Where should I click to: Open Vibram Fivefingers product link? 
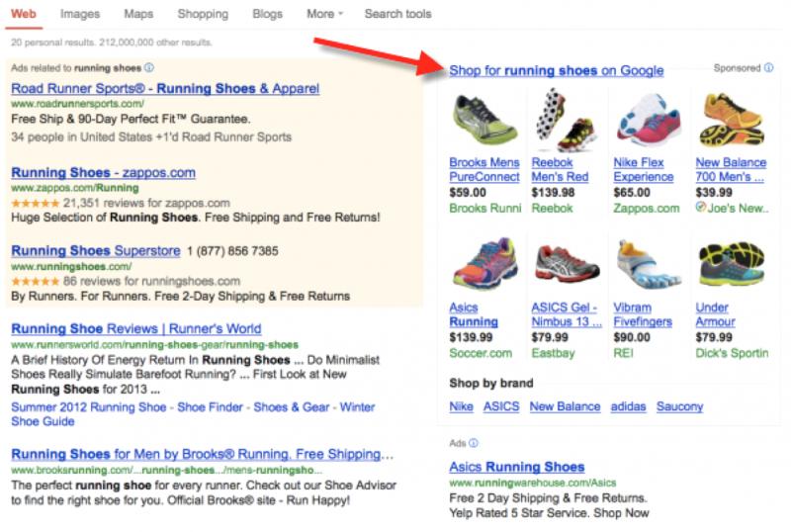(643, 314)
